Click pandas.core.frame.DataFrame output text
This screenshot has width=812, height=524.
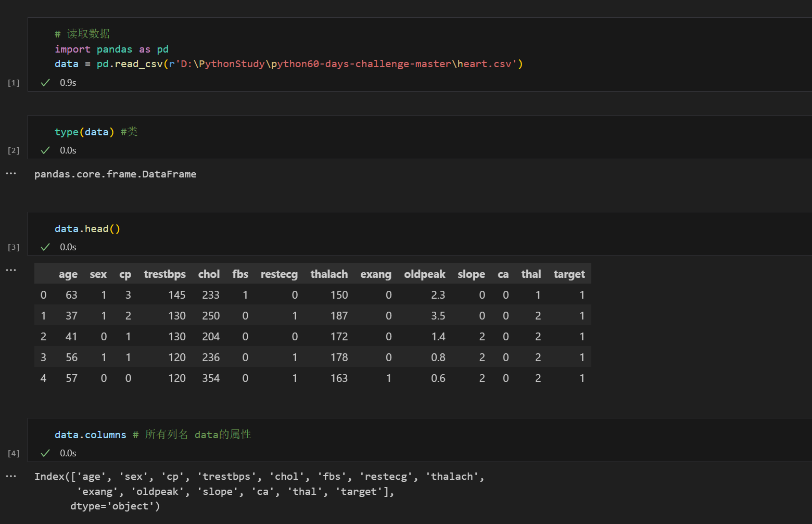pyautogui.click(x=116, y=174)
